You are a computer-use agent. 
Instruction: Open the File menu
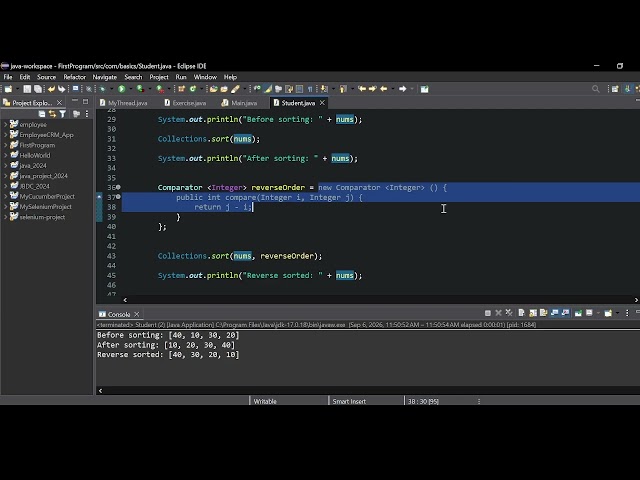coord(8,77)
